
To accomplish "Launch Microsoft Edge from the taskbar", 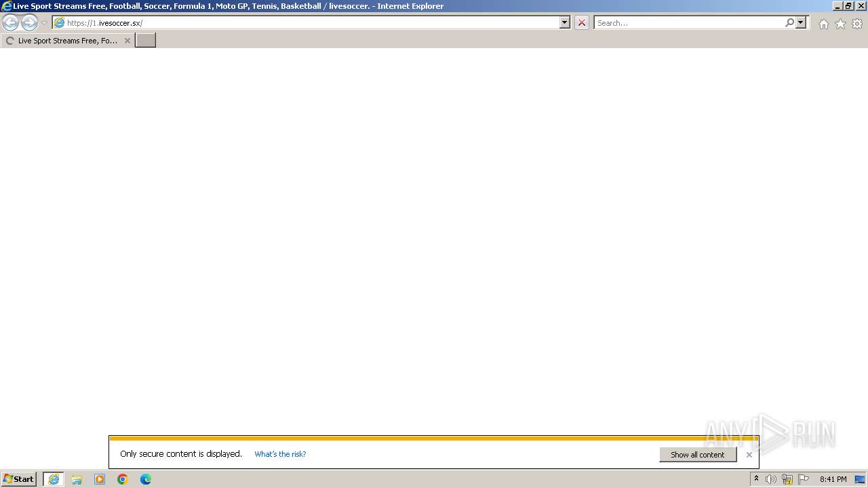I will [146, 479].
